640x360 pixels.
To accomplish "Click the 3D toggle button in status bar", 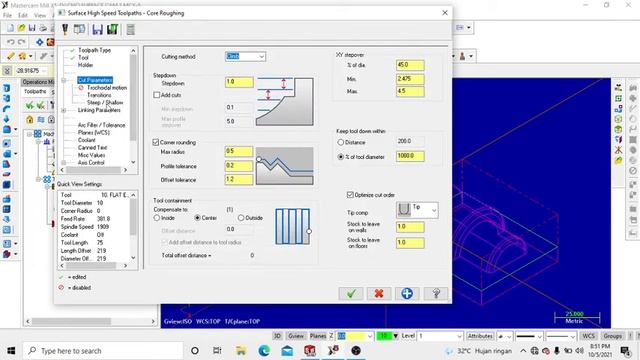I will tap(277, 336).
